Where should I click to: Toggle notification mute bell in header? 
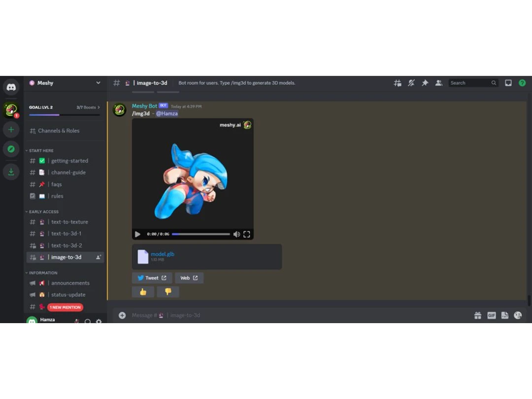click(x=411, y=83)
